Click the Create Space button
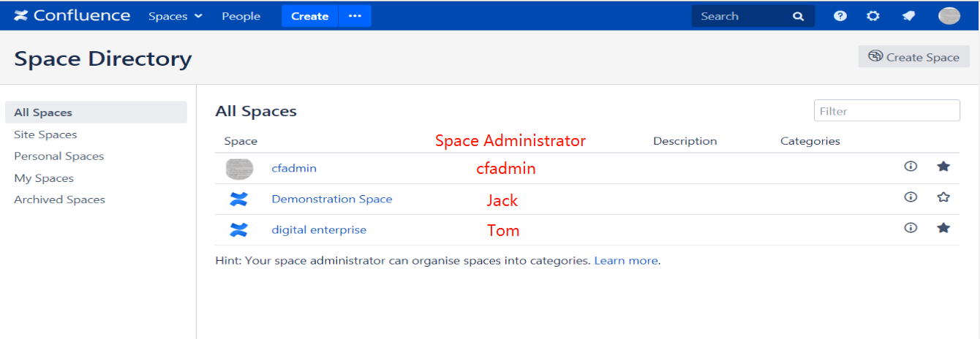The width and height of the screenshot is (980, 339). coord(913,57)
